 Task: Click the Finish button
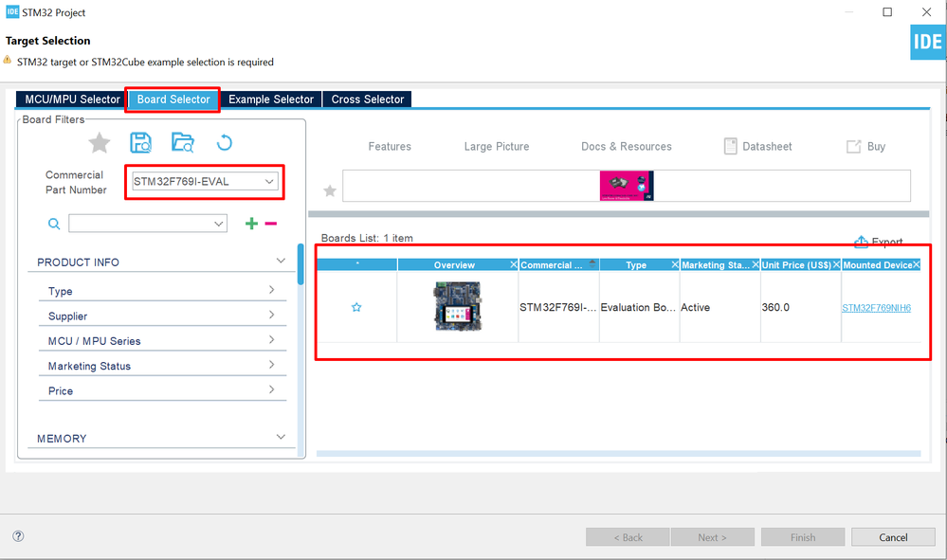click(803, 537)
